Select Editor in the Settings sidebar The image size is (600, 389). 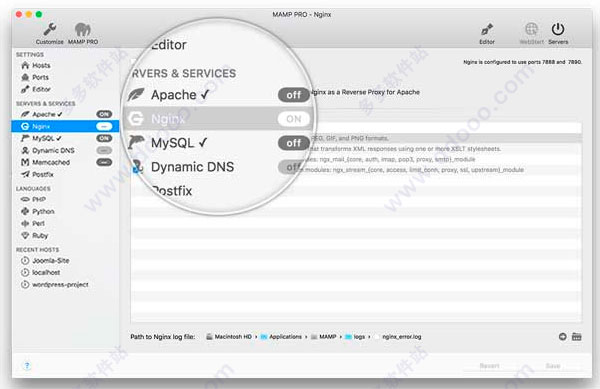[65, 89]
